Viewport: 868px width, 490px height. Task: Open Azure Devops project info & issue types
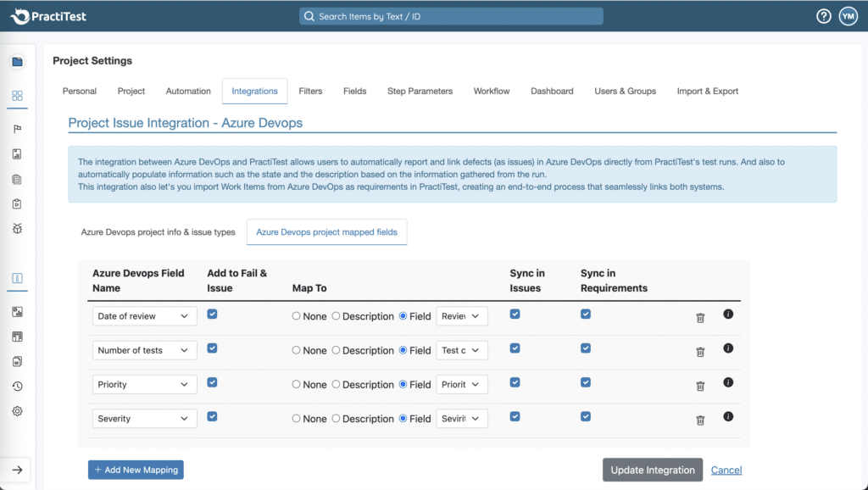(159, 231)
